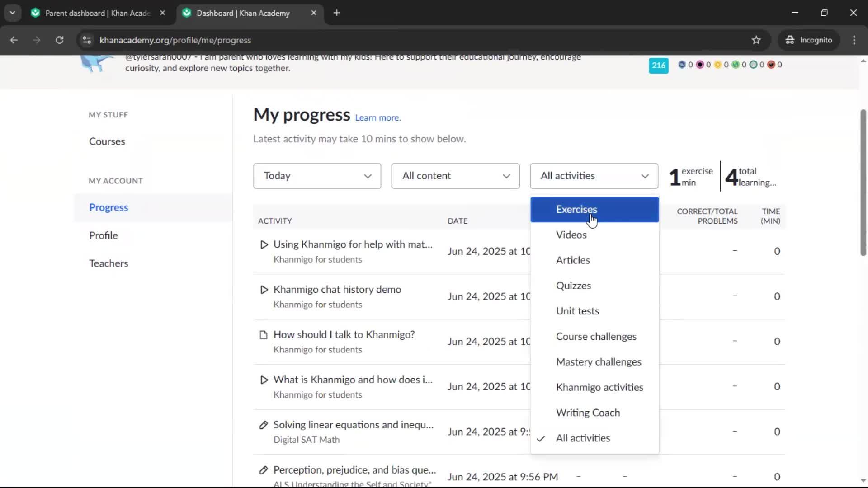
Task: Click video icon beside Using Khanmigo for help
Action: (264, 244)
